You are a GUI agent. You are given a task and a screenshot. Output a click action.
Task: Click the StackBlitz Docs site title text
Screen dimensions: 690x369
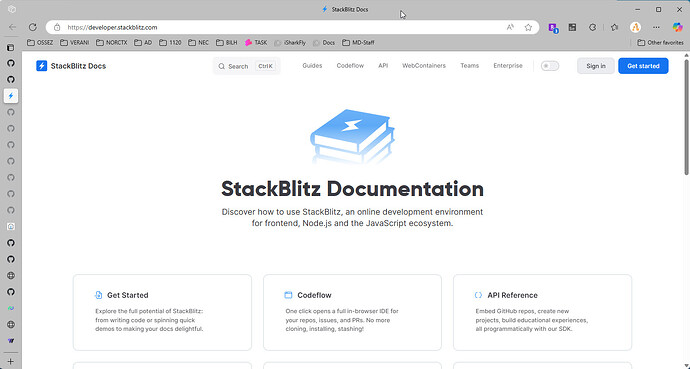pyautogui.click(x=78, y=66)
